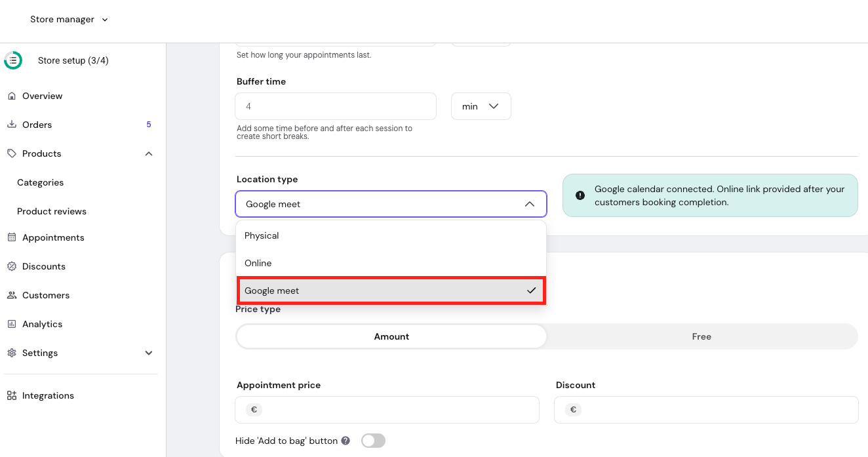
Task: Collapse the Location type dropdown
Action: pos(530,204)
